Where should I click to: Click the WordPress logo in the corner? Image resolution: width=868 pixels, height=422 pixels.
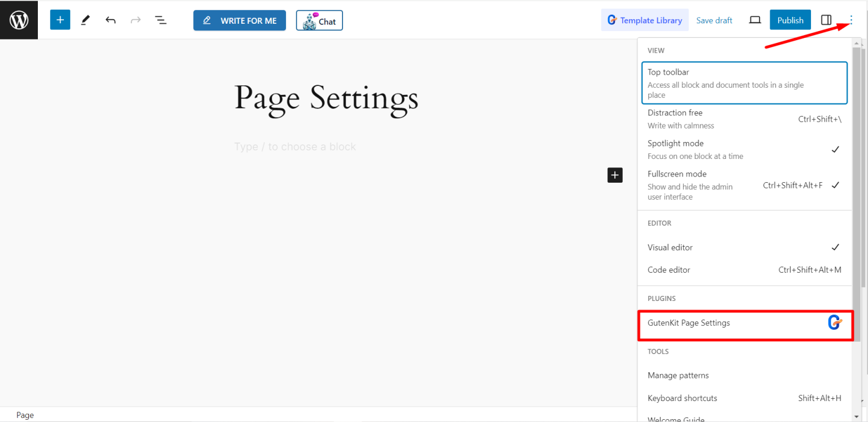click(x=19, y=19)
